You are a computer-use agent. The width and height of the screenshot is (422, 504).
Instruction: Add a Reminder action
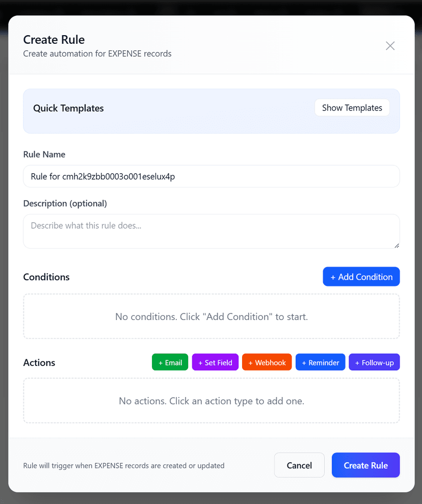click(320, 362)
